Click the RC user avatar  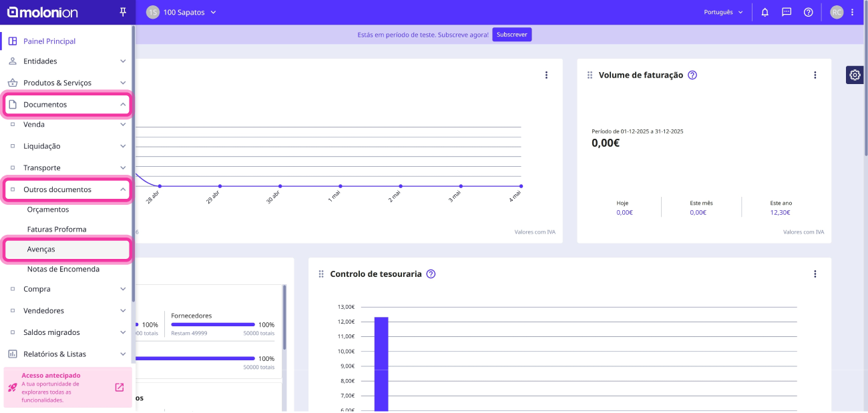point(837,12)
